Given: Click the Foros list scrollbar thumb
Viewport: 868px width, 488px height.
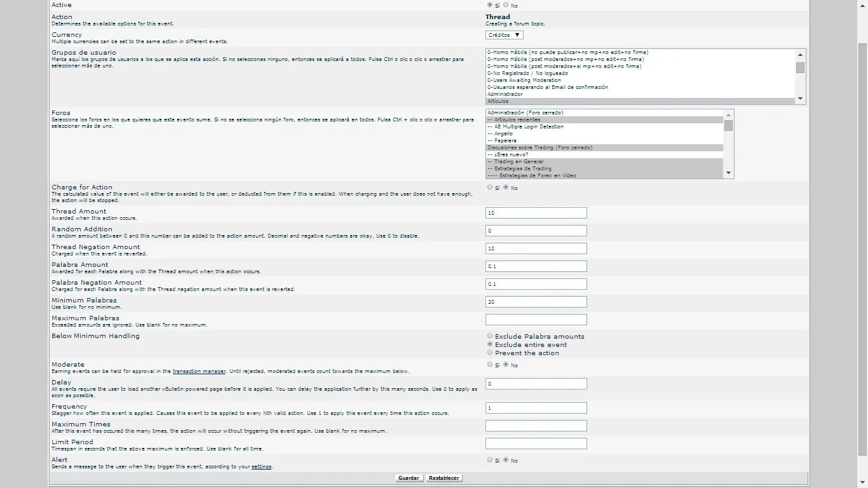Looking at the screenshot, I should click(728, 126).
